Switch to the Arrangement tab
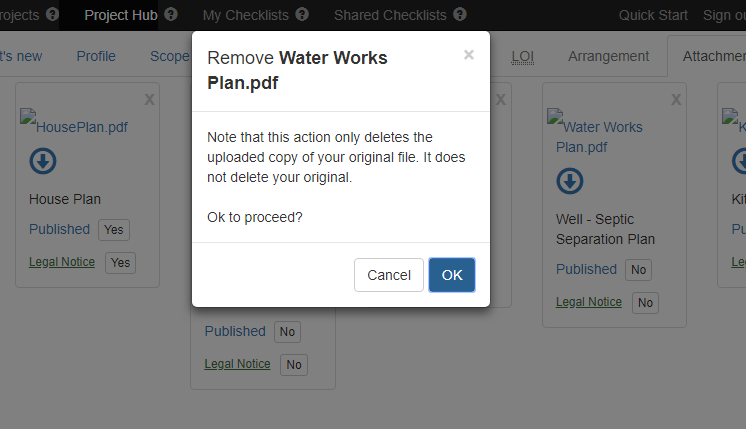Viewport: 746px width, 429px height. tap(608, 56)
